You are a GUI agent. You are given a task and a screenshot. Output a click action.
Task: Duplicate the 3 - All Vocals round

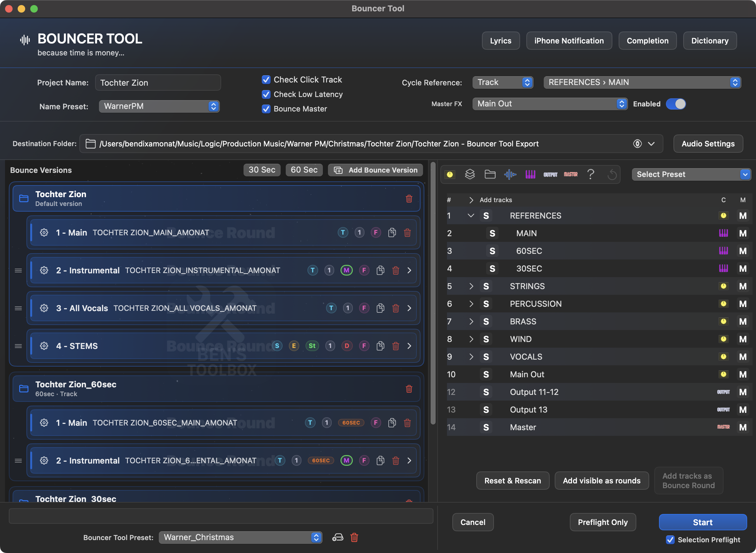[380, 308]
